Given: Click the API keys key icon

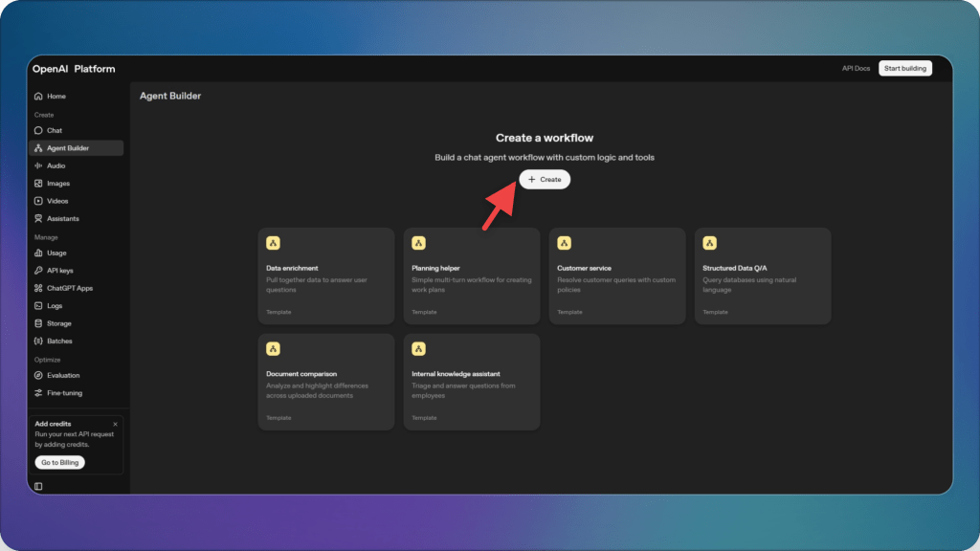Looking at the screenshot, I should (38, 271).
